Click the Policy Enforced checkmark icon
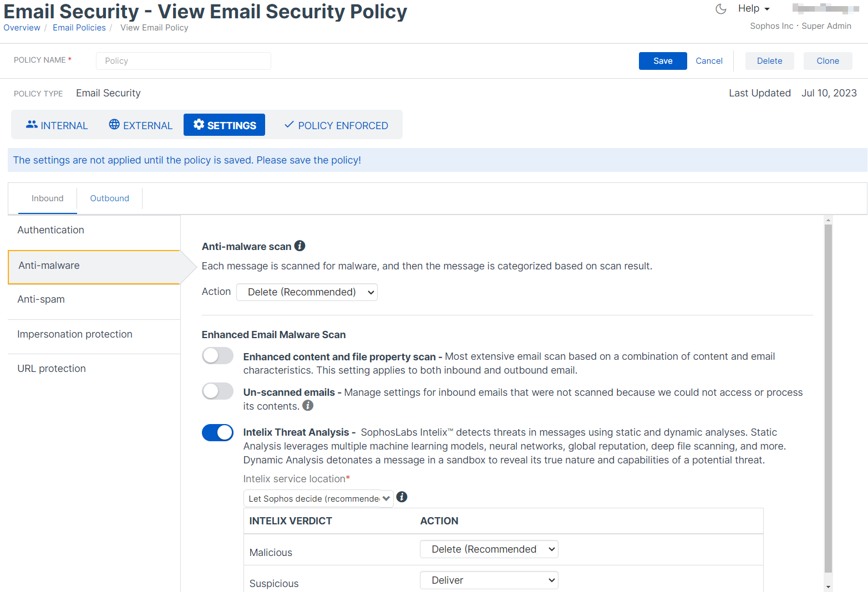Image resolution: width=868 pixels, height=592 pixels. 289,125
